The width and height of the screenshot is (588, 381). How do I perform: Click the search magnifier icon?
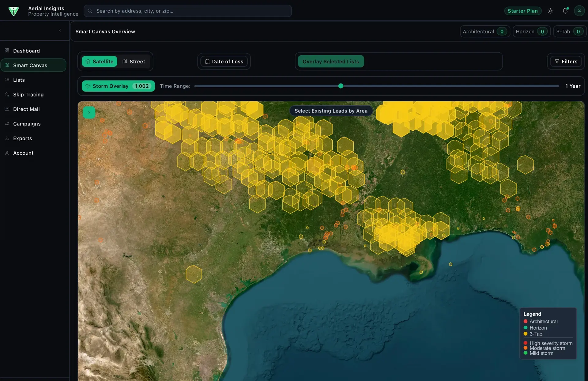[90, 11]
